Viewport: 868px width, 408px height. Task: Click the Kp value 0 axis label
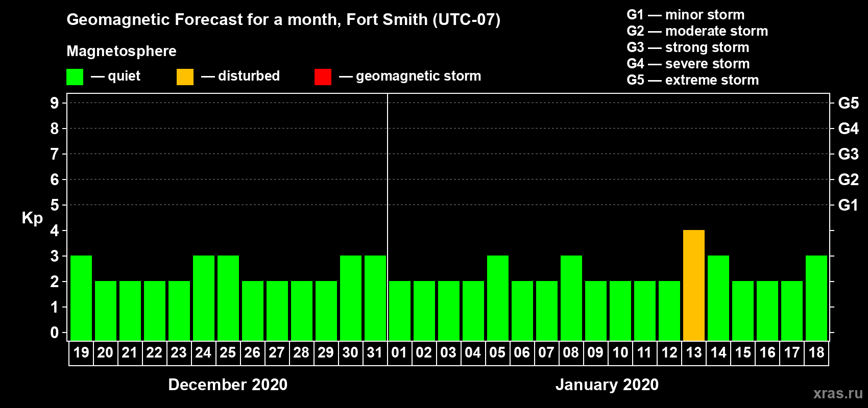click(x=55, y=333)
